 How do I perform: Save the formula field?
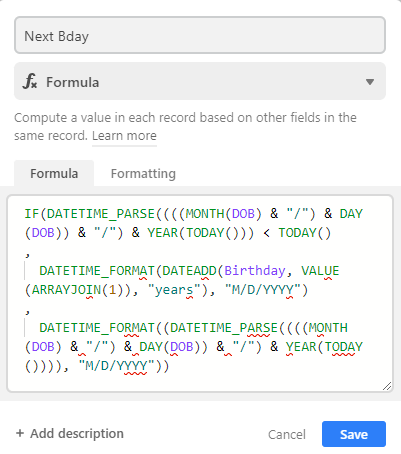tap(354, 434)
